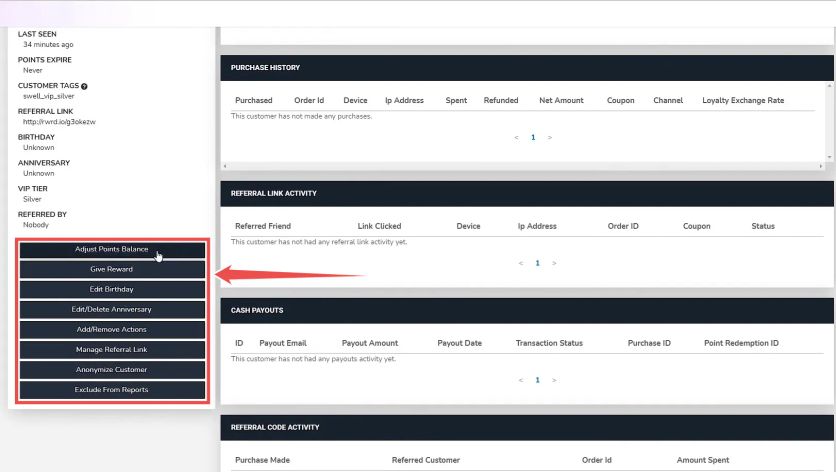The height and width of the screenshot is (472, 836).
Task: Click the Give Reward button
Action: [112, 269]
